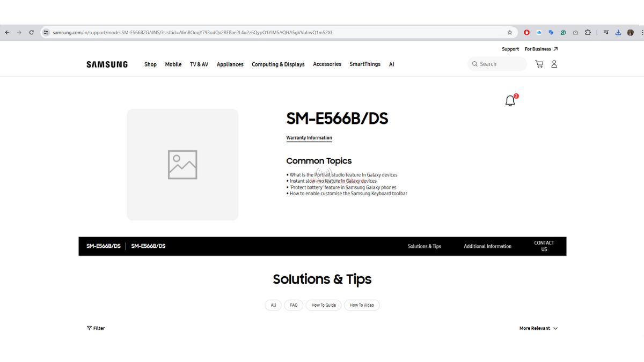
Task: Open the Computing & Displays navigation menu
Action: (278, 64)
